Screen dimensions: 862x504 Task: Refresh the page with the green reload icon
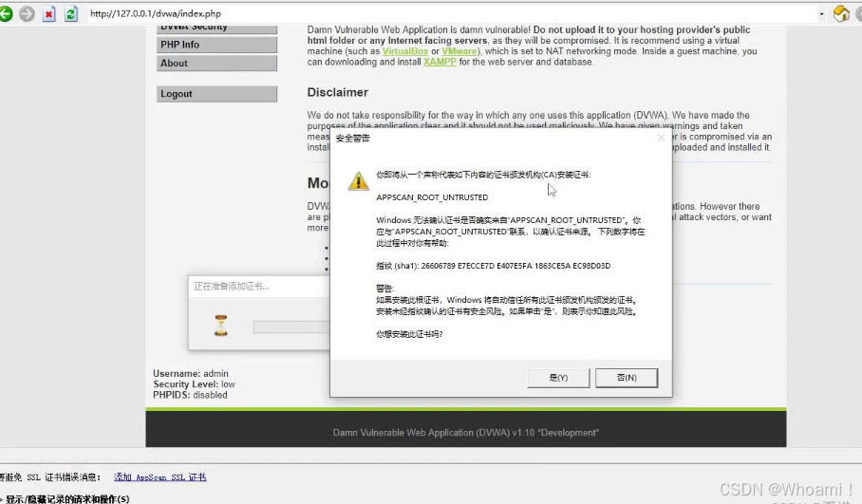tap(71, 13)
